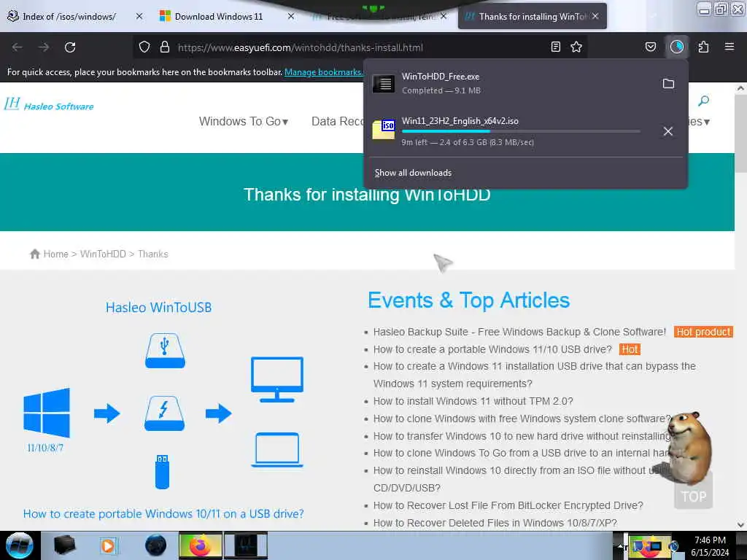Open site search magnifier icon
Viewport: 747px width, 560px height.
(x=703, y=101)
